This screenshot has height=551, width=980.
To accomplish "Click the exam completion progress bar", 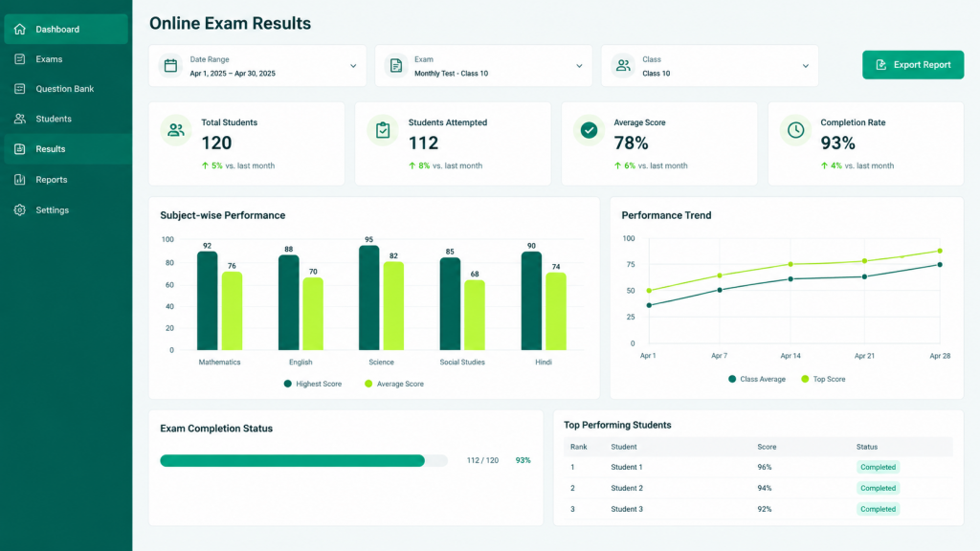I will tap(303, 460).
